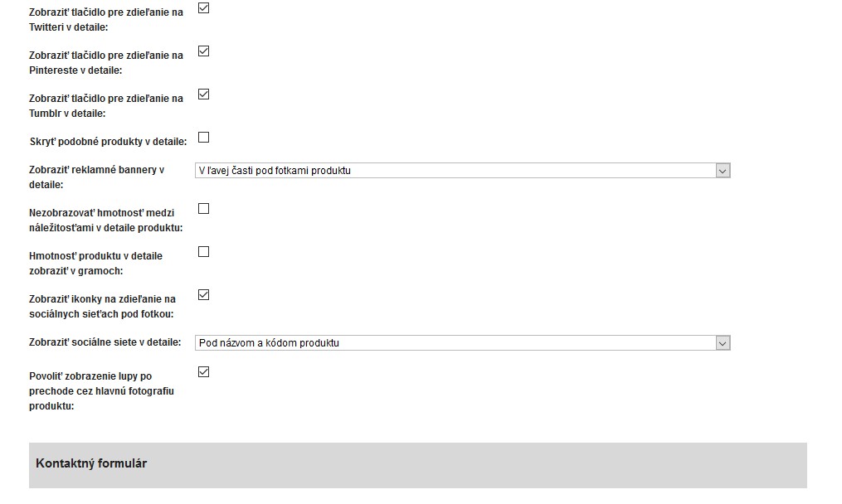Click the 'Nezobrazovať hmotnosť medzi náležitosťami' label

(x=106, y=220)
